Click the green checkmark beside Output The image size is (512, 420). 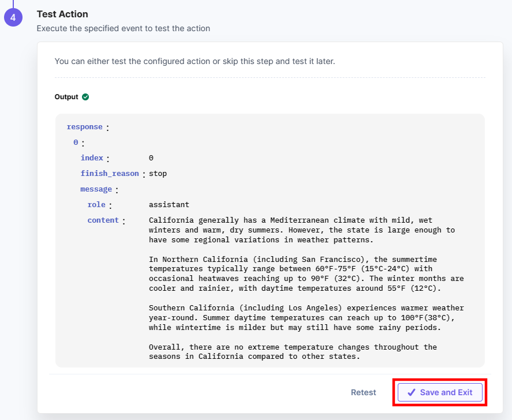(86, 96)
